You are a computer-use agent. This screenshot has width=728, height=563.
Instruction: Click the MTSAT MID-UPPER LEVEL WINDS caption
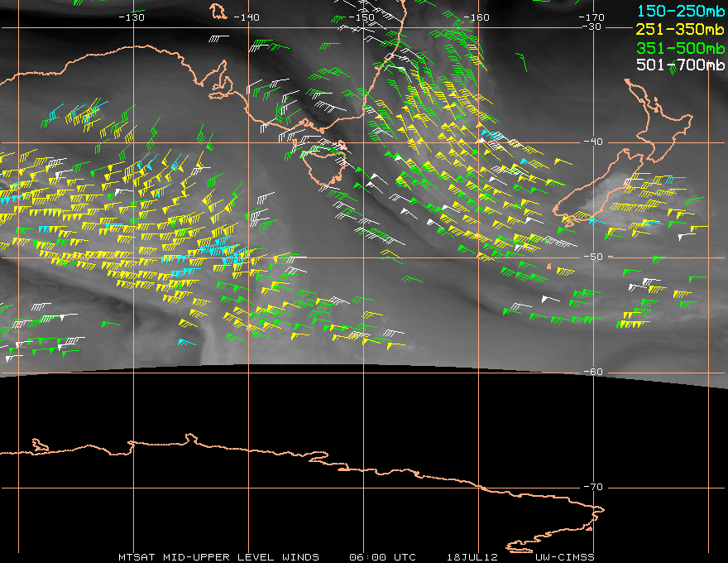click(x=218, y=557)
